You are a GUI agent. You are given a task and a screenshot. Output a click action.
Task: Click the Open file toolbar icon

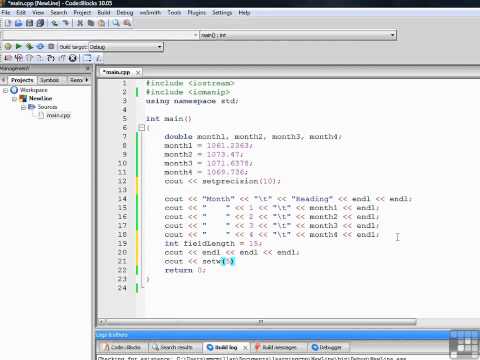click(x=19, y=23)
